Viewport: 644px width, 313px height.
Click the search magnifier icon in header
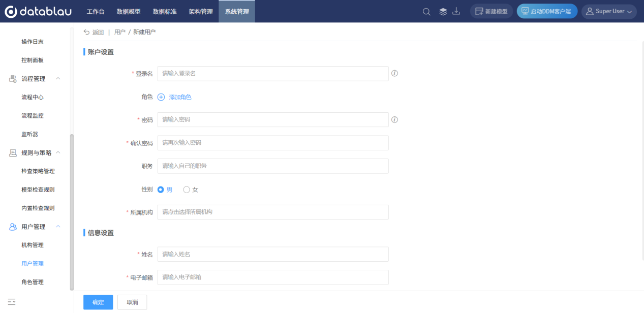click(426, 12)
